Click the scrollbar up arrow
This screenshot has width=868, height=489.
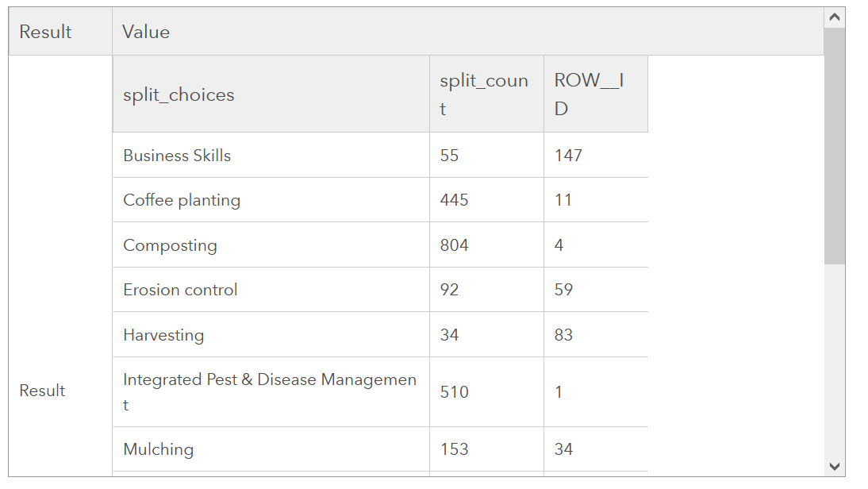(834, 14)
